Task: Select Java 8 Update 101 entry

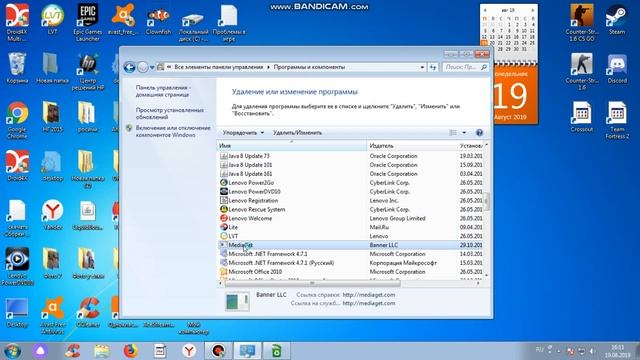Action: pyautogui.click(x=351, y=165)
